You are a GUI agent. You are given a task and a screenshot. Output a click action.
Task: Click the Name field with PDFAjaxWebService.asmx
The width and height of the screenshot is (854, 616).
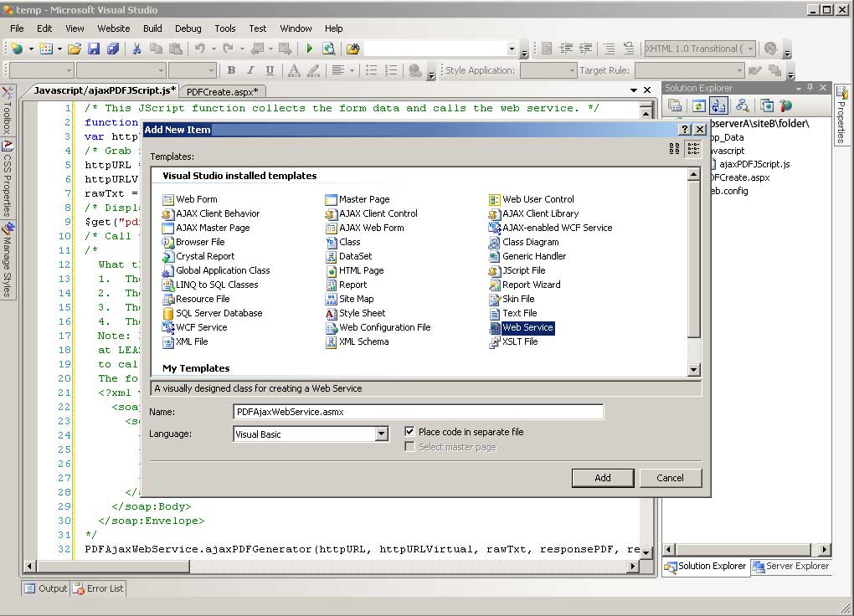click(419, 412)
